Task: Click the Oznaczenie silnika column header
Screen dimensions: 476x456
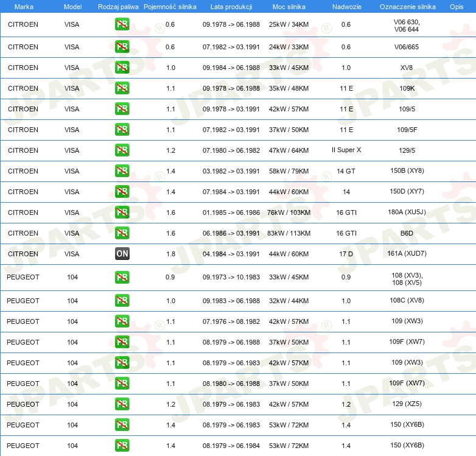Action: 407,7
